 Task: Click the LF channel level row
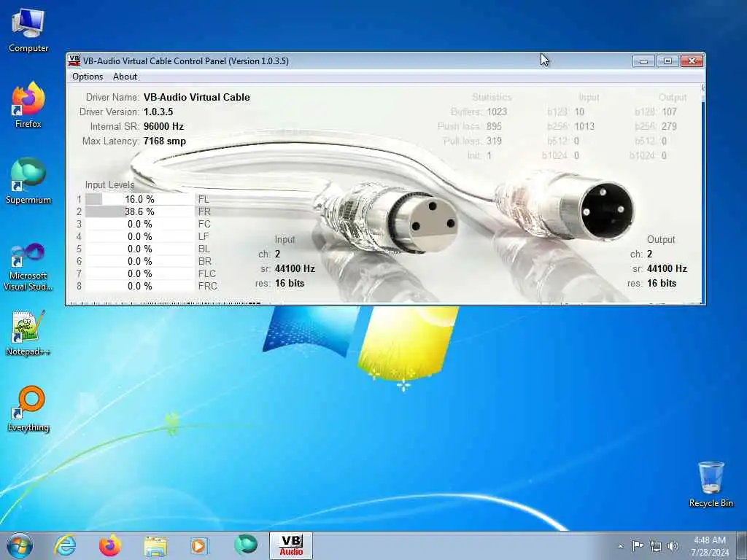pyautogui.click(x=139, y=236)
